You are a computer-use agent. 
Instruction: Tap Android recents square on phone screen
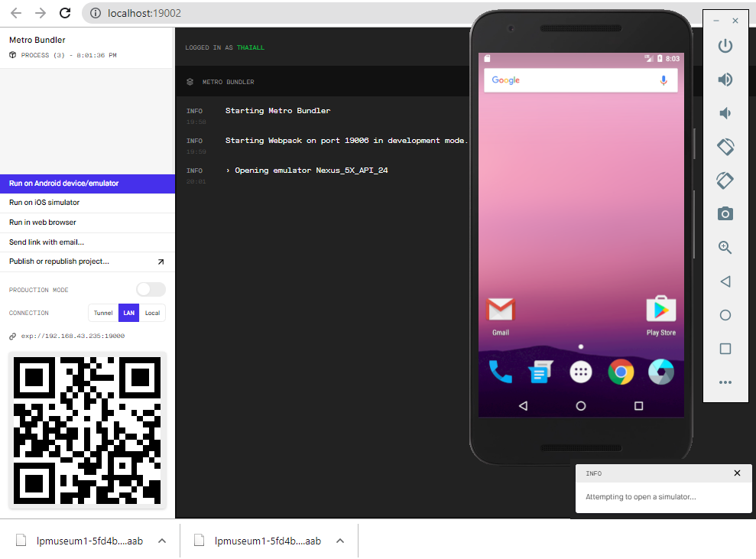[x=639, y=406]
